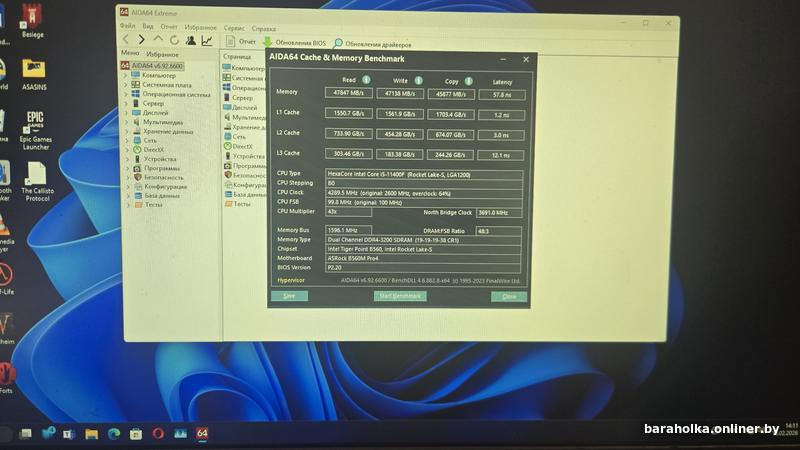Expand the Компьютер tree node
The height and width of the screenshot is (450, 800).
click(x=126, y=75)
